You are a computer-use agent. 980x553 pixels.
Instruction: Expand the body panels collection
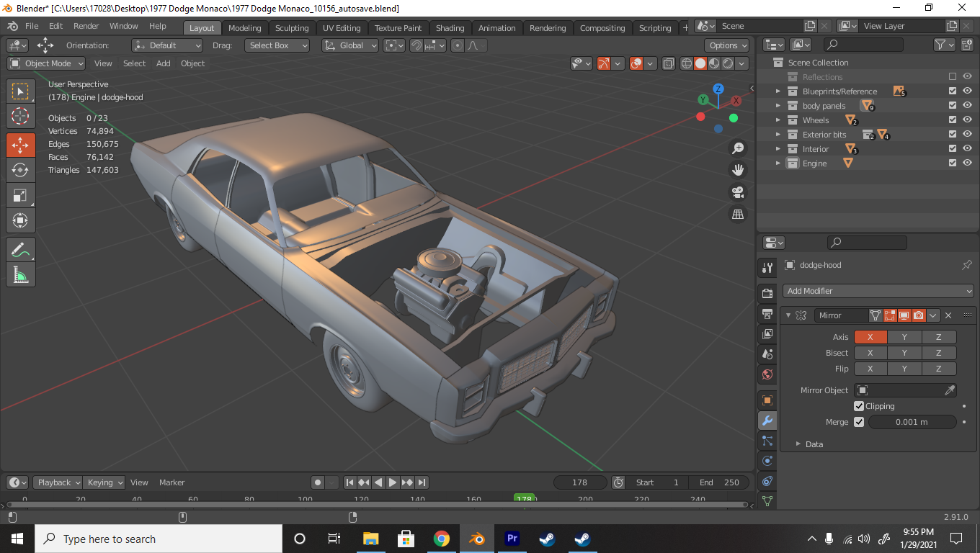pyautogui.click(x=778, y=106)
